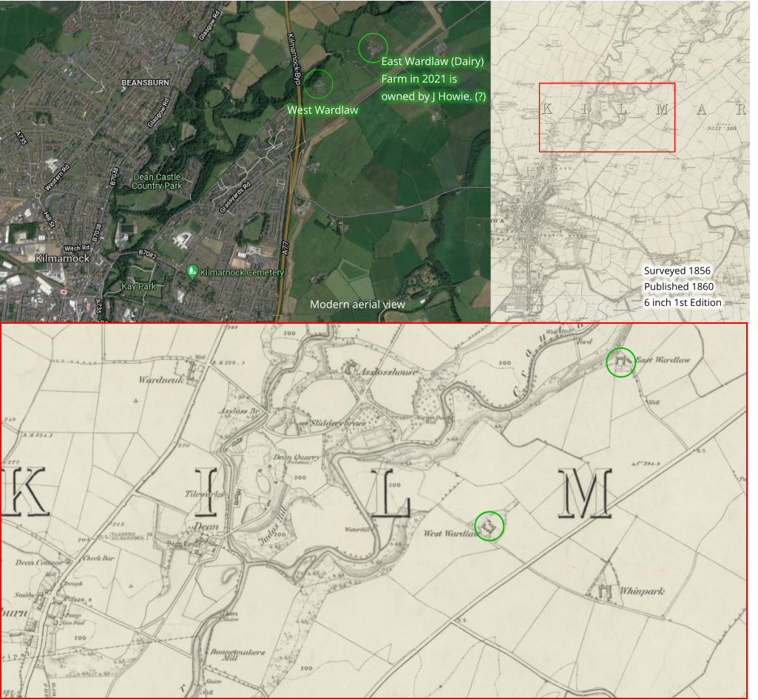This screenshot has width=758, height=700.
Task: Click the Kilmarnock Cemetery text label
Action: (x=242, y=273)
